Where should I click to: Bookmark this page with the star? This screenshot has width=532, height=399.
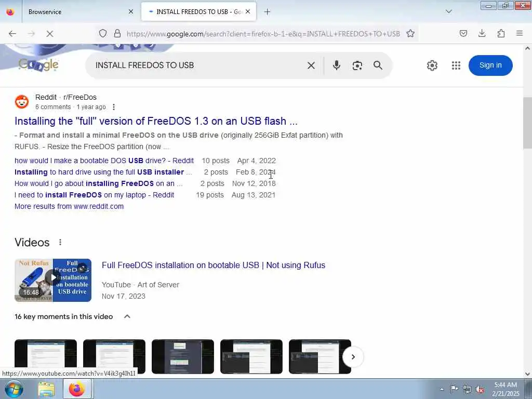click(410, 33)
